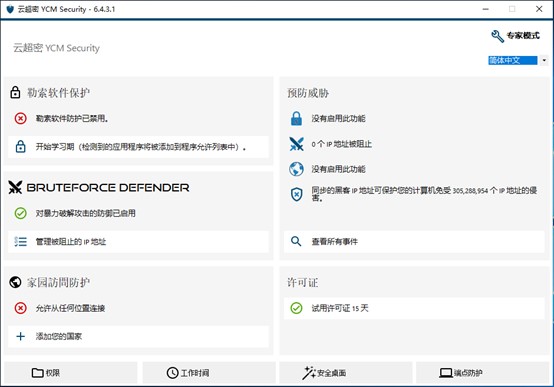Click the synced hacker IP addresses text
Viewport: 554px width, 387px height.
(x=424, y=194)
